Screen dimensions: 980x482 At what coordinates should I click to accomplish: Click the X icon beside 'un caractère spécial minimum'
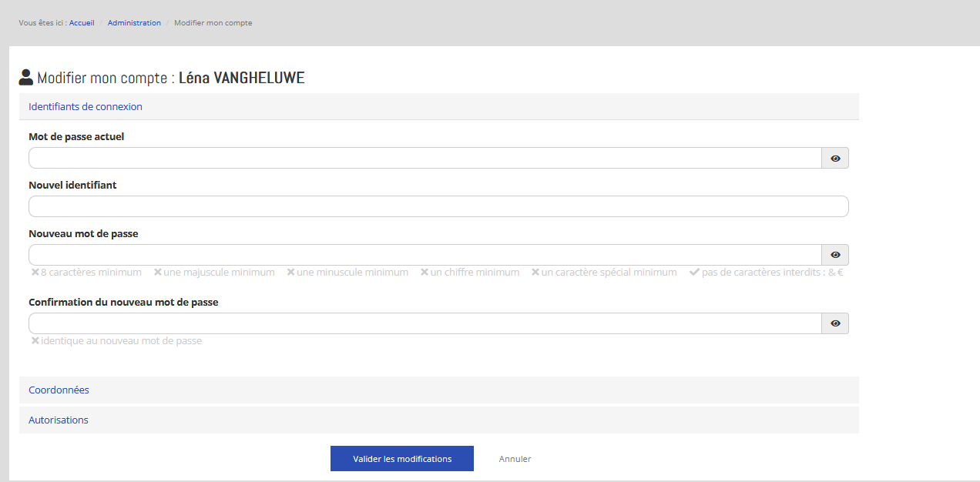535,273
